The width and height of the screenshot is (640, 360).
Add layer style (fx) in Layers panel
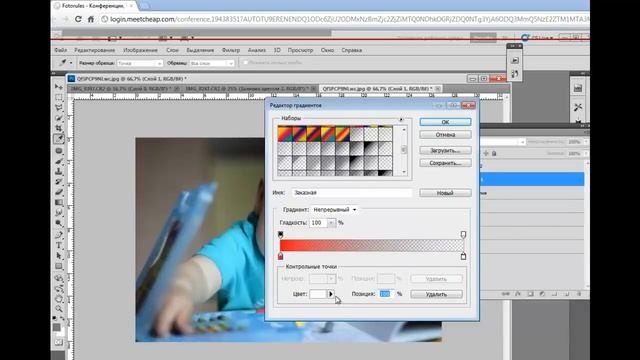518,293
